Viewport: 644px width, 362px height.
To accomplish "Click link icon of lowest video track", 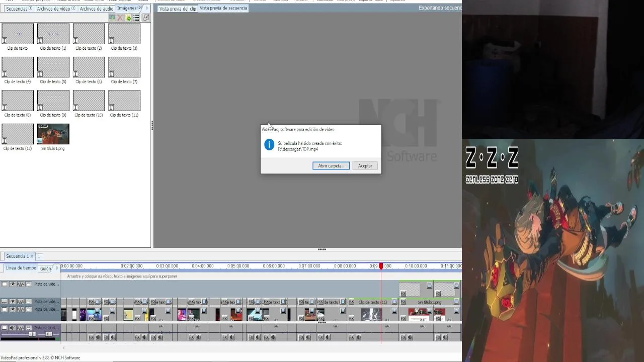I will coord(21,309).
